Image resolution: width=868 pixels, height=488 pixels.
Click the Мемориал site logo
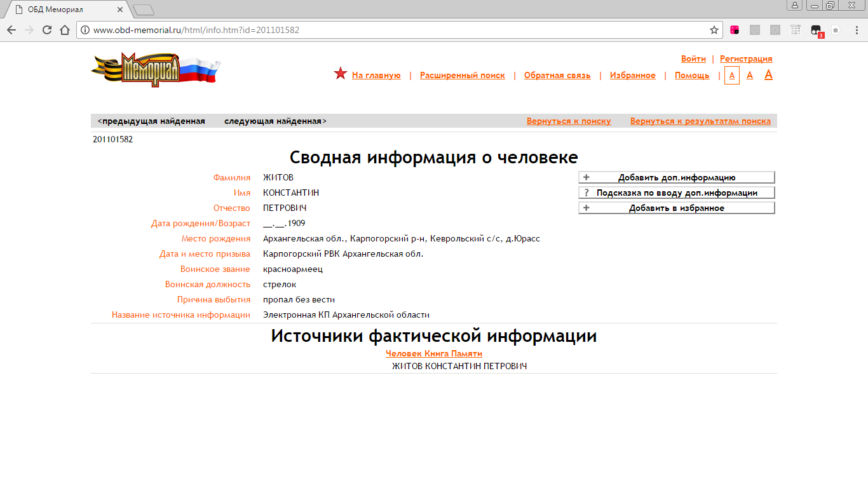[x=156, y=69]
